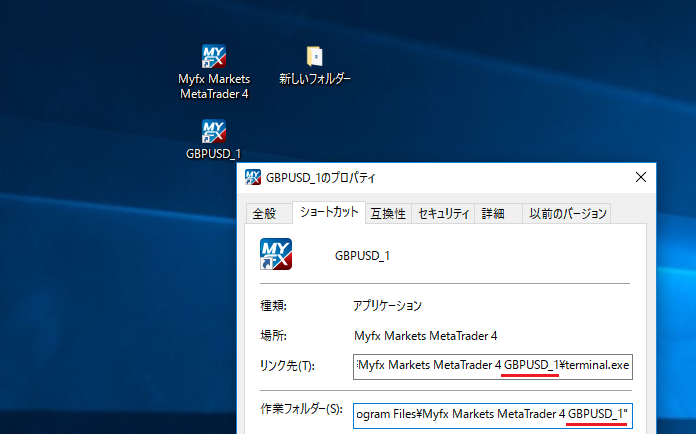Image resolution: width=696 pixels, height=434 pixels.
Task: Open the セキュリティ tab
Action: coord(443,213)
